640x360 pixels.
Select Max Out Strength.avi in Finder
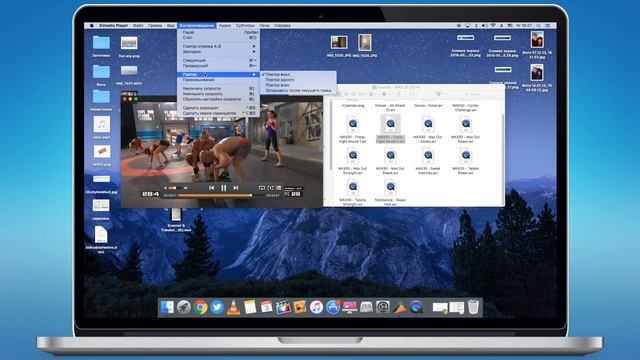tap(353, 161)
